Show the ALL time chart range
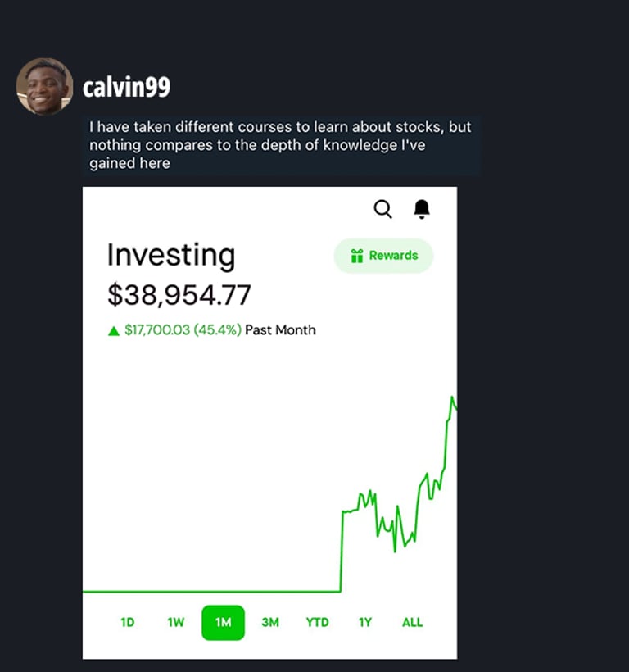The image size is (629, 672). point(412,622)
